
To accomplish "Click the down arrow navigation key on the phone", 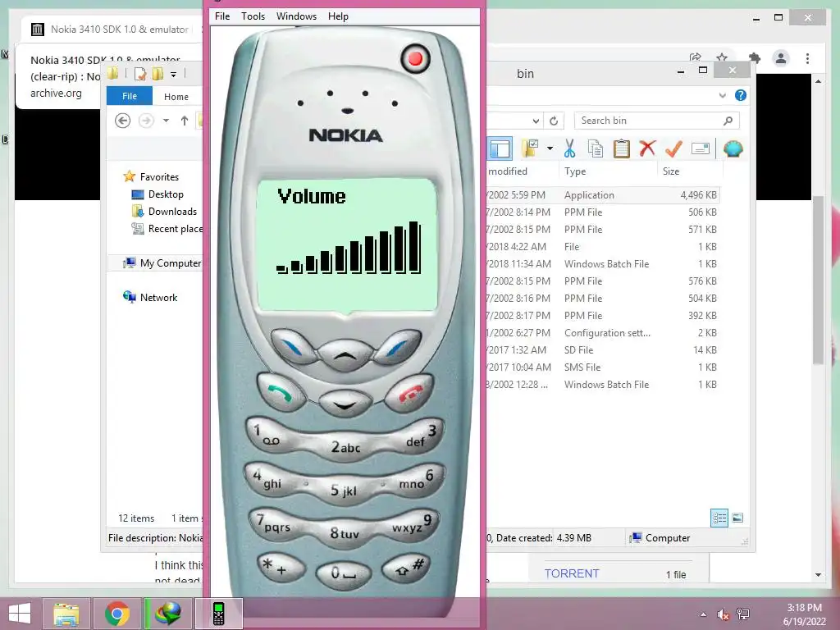I will point(345,404).
